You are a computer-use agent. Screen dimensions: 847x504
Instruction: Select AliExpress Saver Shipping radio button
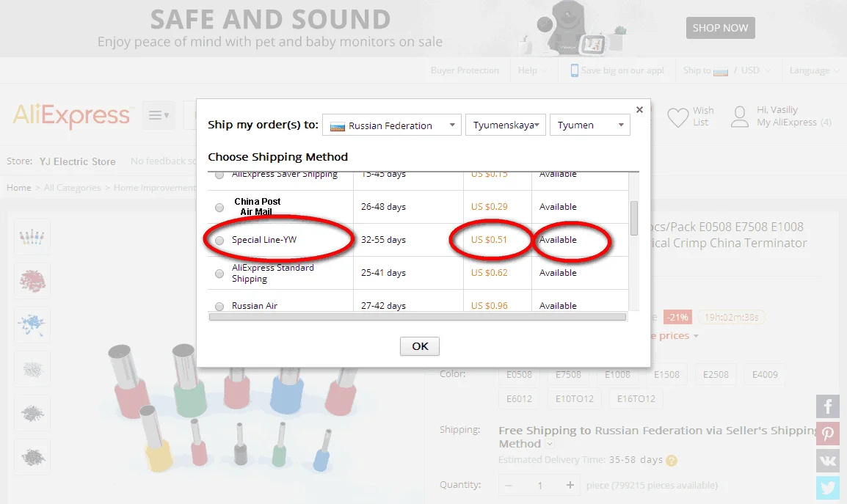[x=219, y=175]
